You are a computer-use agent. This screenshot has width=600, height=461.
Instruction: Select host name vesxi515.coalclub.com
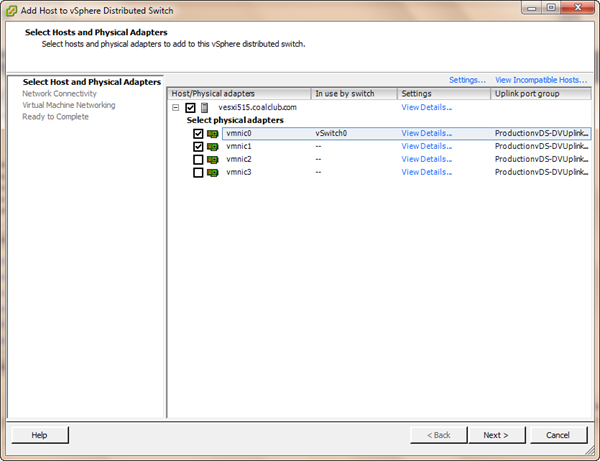click(258, 108)
